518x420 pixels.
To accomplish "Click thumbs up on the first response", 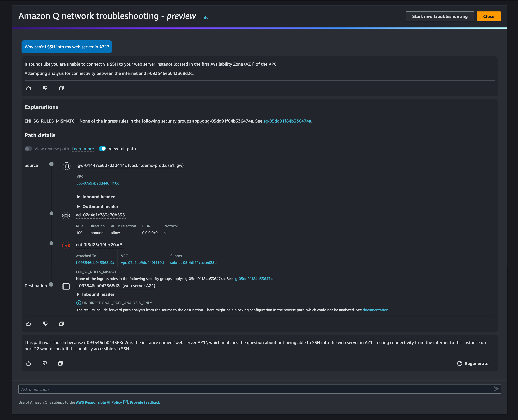I will 28,88.
